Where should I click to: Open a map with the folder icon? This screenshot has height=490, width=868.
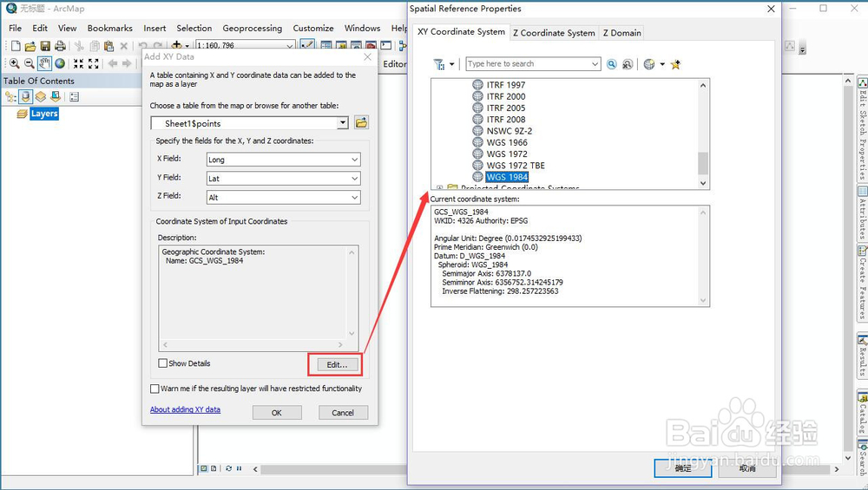pyautogui.click(x=30, y=46)
